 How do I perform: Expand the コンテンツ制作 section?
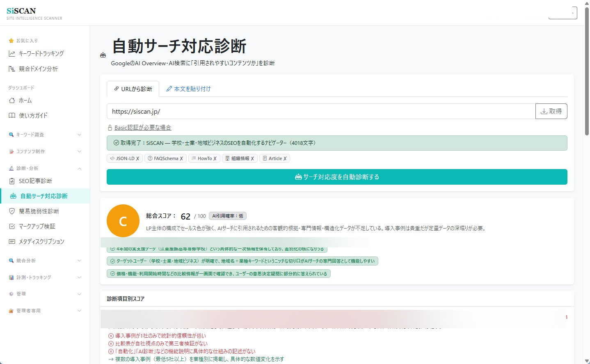tap(45, 151)
